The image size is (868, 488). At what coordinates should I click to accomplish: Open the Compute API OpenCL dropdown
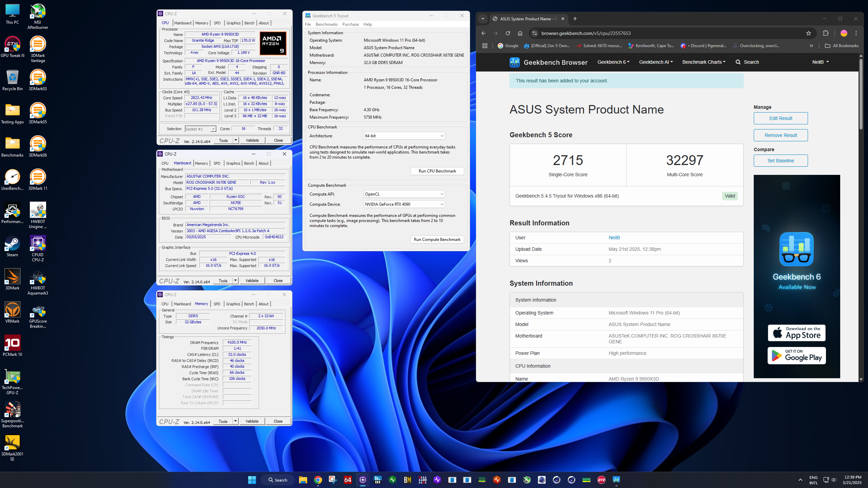(404, 194)
